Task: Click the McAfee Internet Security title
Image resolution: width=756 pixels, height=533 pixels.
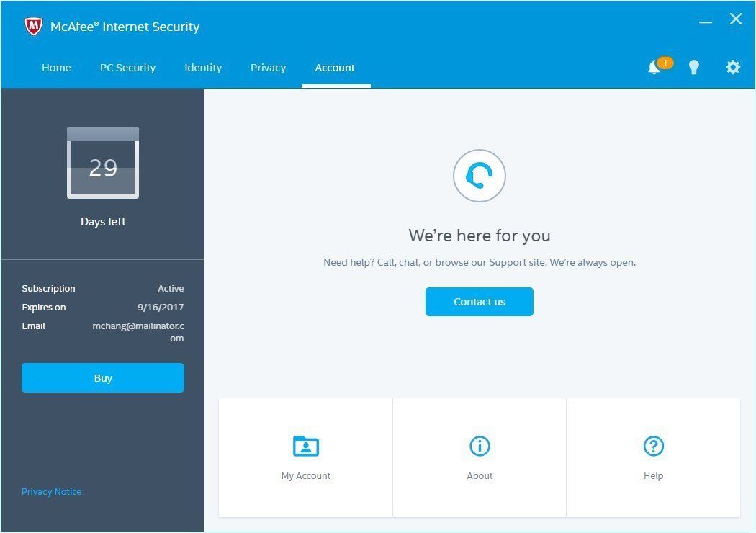Action: click(x=125, y=27)
